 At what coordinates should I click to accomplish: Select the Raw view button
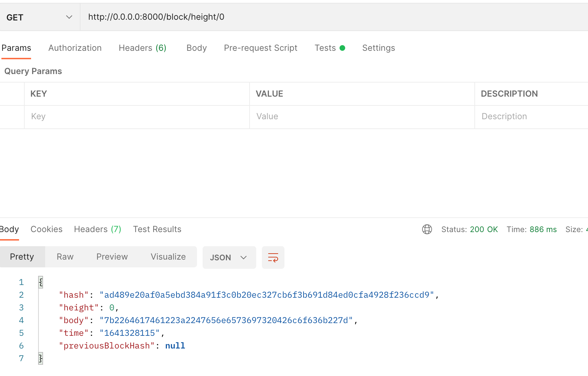(65, 257)
